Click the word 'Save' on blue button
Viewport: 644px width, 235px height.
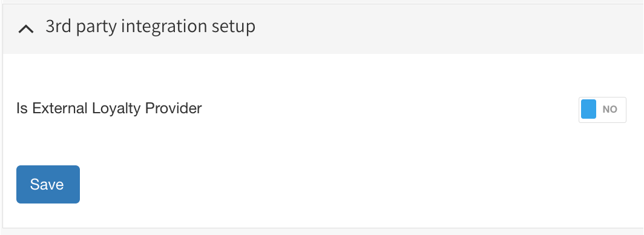(47, 185)
